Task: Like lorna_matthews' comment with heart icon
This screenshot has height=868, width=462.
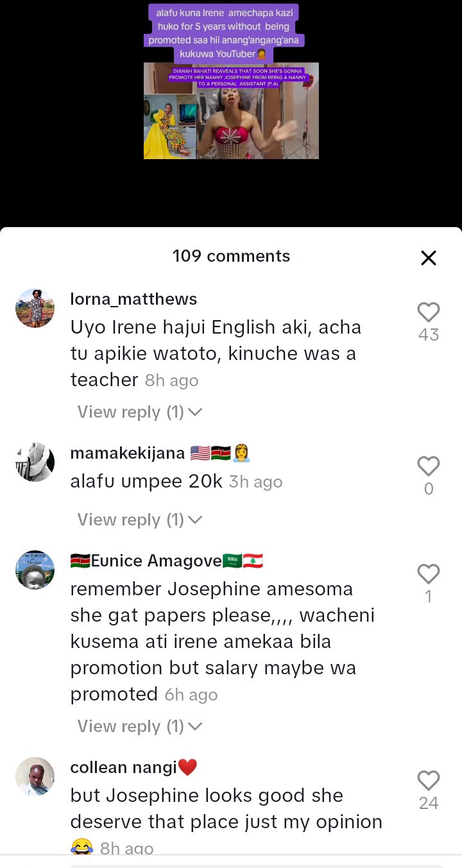Action: tap(428, 312)
